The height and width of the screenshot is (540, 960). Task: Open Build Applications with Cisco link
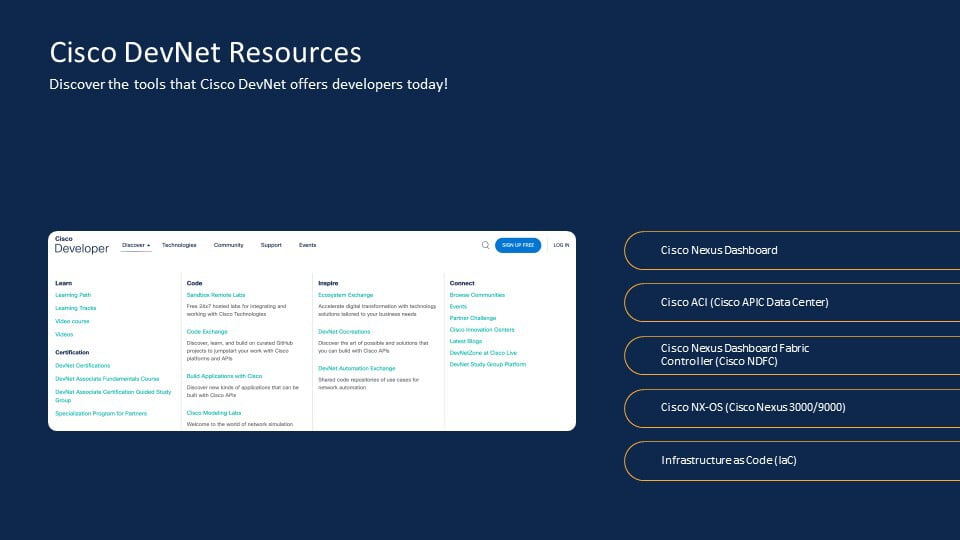pos(224,376)
